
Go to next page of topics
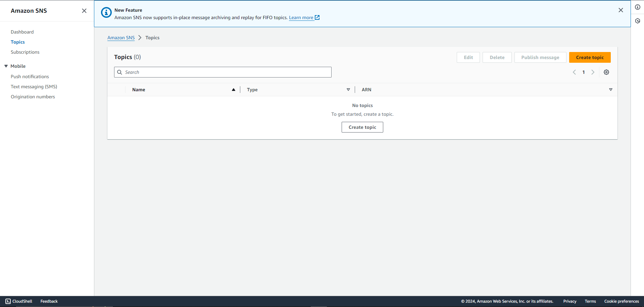593,72
